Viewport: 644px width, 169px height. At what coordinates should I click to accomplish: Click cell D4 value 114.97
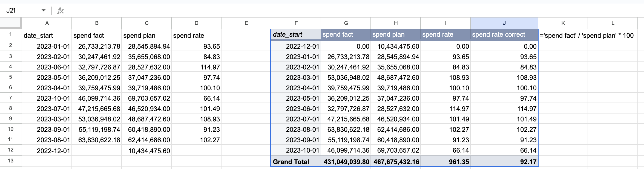click(x=196, y=67)
